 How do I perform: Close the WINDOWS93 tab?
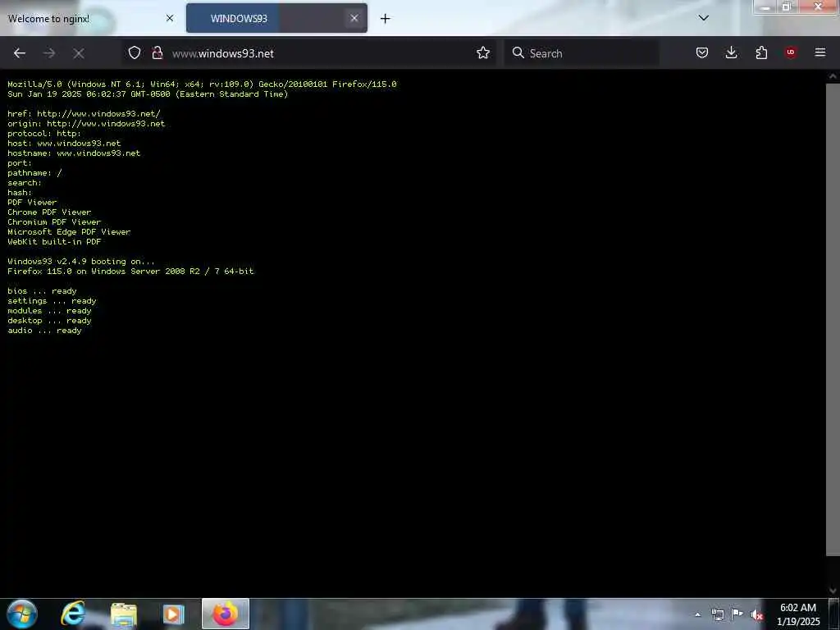click(354, 18)
